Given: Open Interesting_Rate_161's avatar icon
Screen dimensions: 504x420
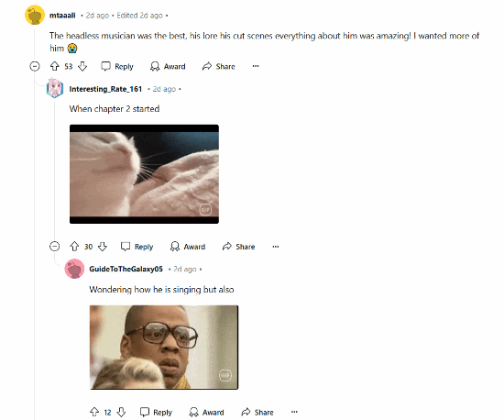Looking at the screenshot, I should (x=55, y=88).
